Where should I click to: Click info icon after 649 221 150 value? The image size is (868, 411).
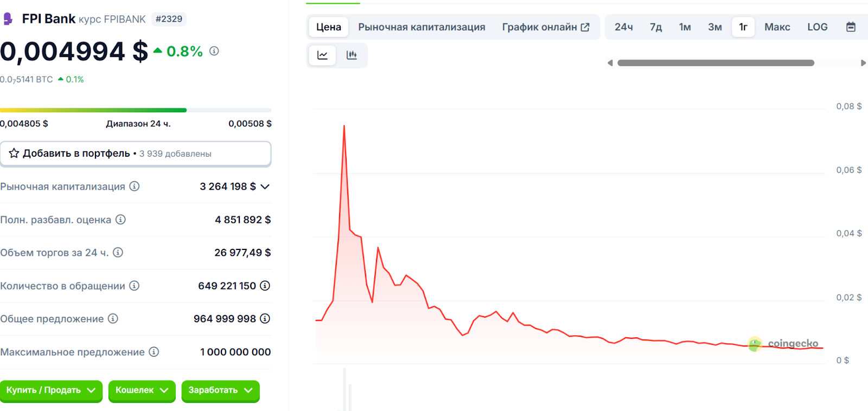(x=265, y=286)
